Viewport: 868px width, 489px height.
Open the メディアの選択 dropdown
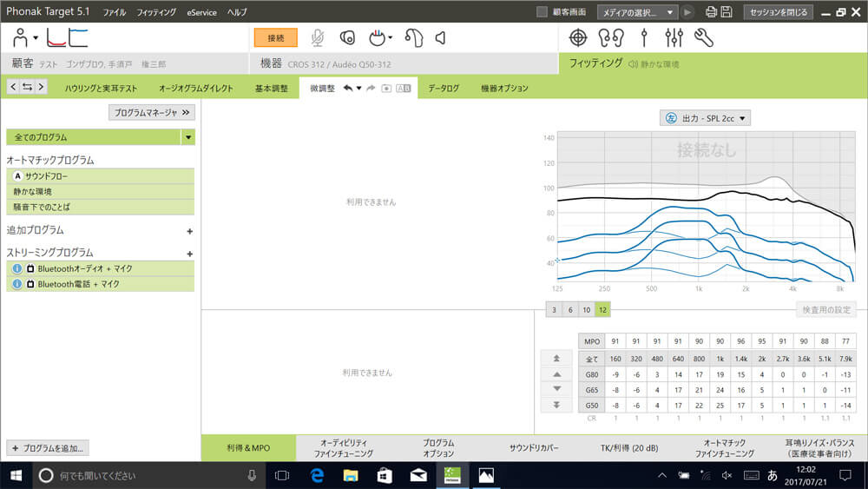(x=638, y=11)
